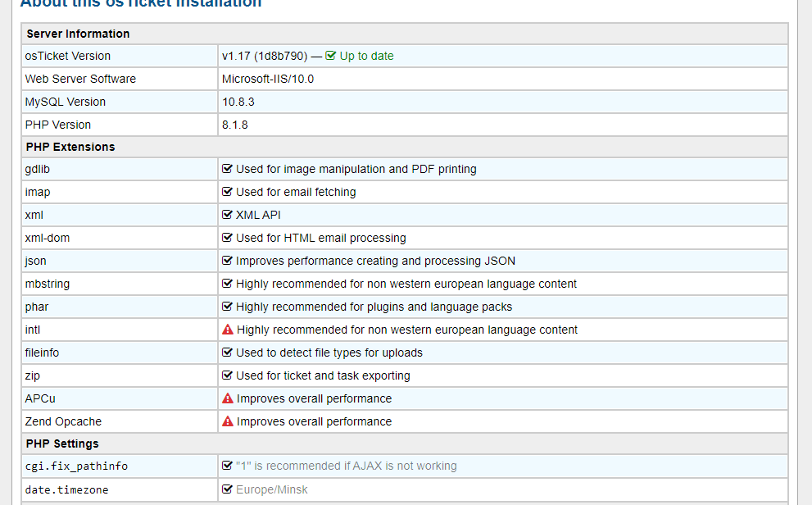Select the osTicket Version label
This screenshot has height=505, width=812.
[x=68, y=56]
